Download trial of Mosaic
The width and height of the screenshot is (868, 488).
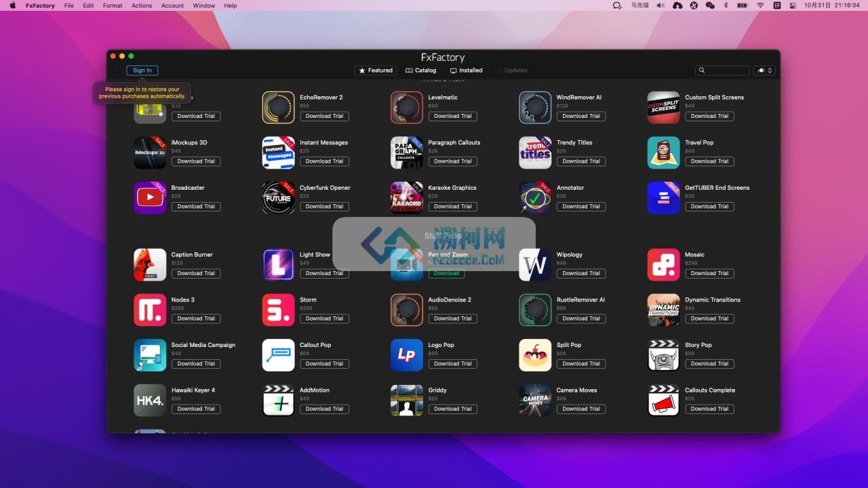click(709, 273)
